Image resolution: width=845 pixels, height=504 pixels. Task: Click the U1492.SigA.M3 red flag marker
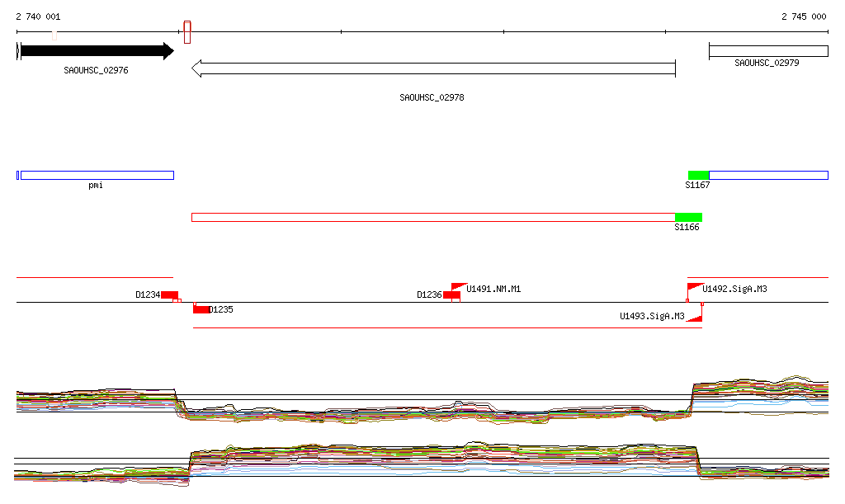(695, 288)
